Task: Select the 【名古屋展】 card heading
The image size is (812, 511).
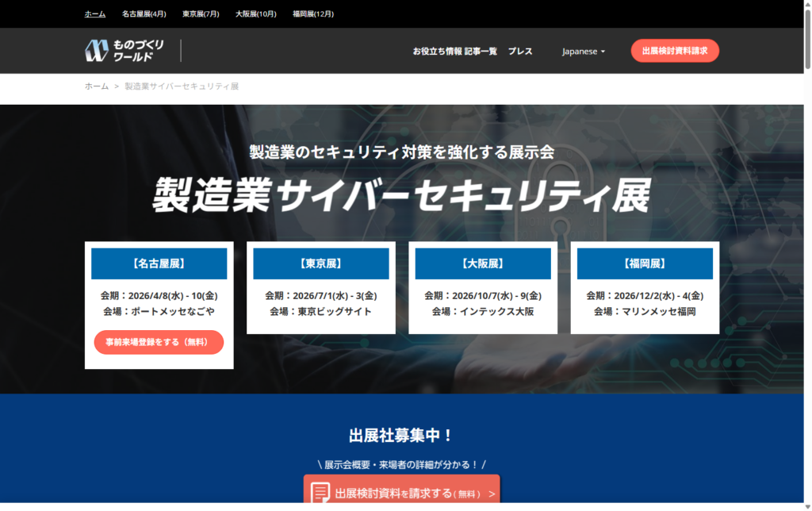Action: coord(159,263)
